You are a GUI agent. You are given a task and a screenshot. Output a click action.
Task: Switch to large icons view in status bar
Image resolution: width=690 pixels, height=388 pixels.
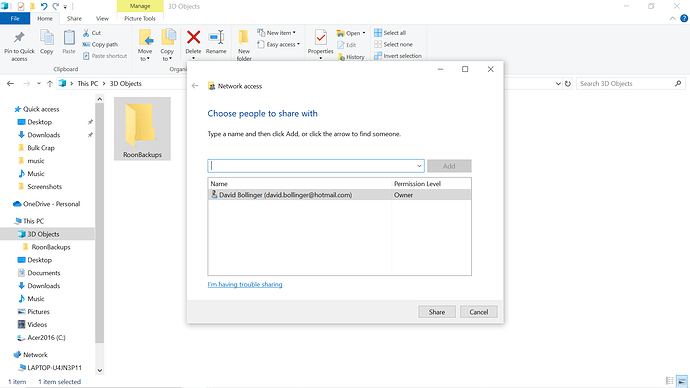click(x=682, y=381)
